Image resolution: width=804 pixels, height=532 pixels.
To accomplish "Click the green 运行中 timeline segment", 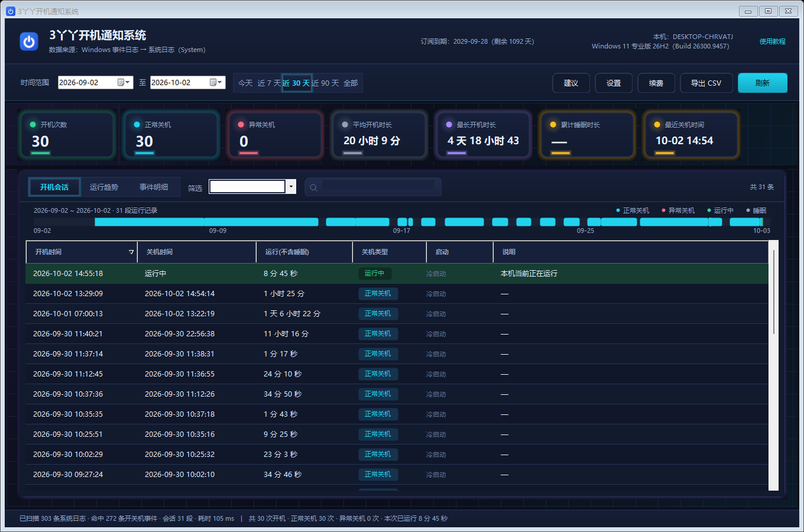I will [x=761, y=222].
